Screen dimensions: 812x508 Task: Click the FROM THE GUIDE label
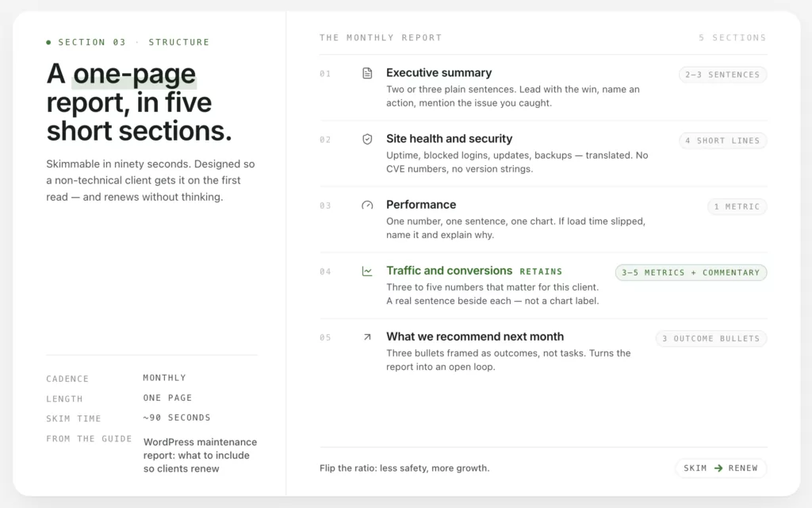click(89, 438)
